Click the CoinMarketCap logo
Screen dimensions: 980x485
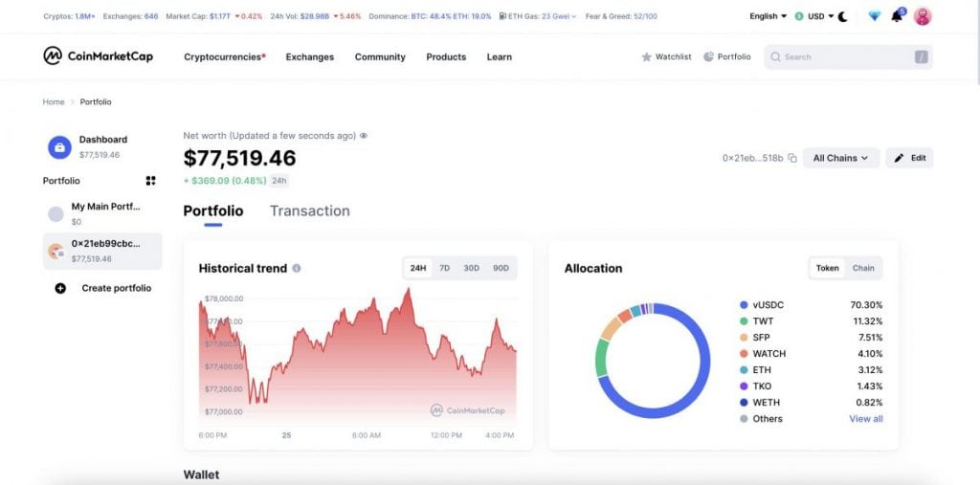pyautogui.click(x=99, y=56)
